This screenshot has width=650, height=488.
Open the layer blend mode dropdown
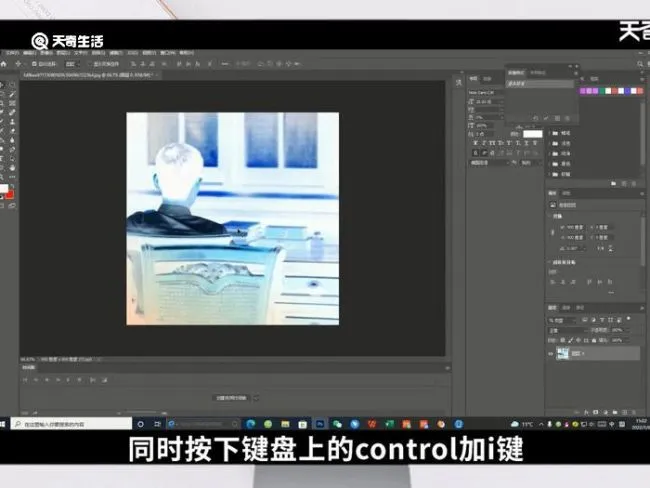(x=568, y=330)
